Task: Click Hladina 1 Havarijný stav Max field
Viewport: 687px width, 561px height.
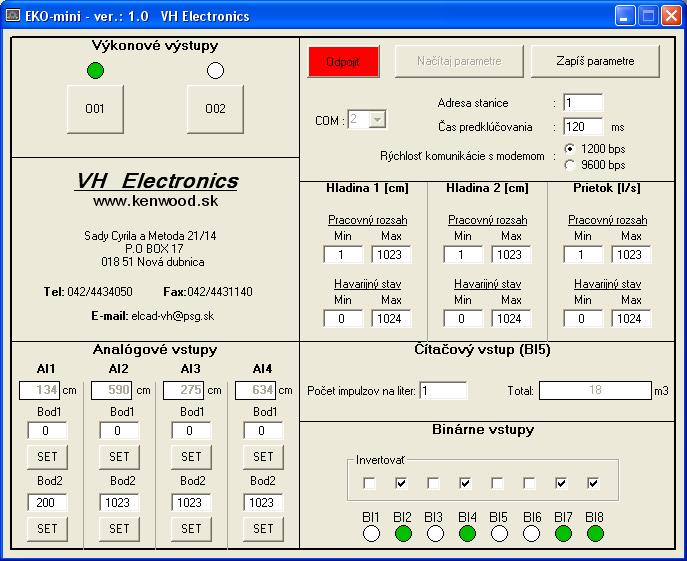Action: 391,319
